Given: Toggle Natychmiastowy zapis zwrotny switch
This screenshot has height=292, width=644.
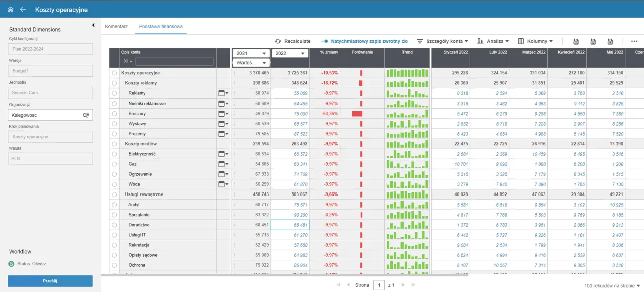Looking at the screenshot, I should pos(325,41).
